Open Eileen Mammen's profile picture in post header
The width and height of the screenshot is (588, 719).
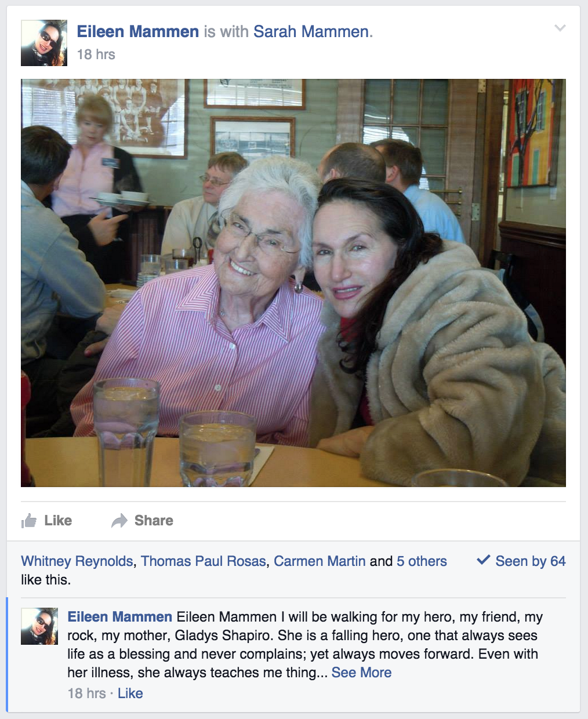[44, 43]
